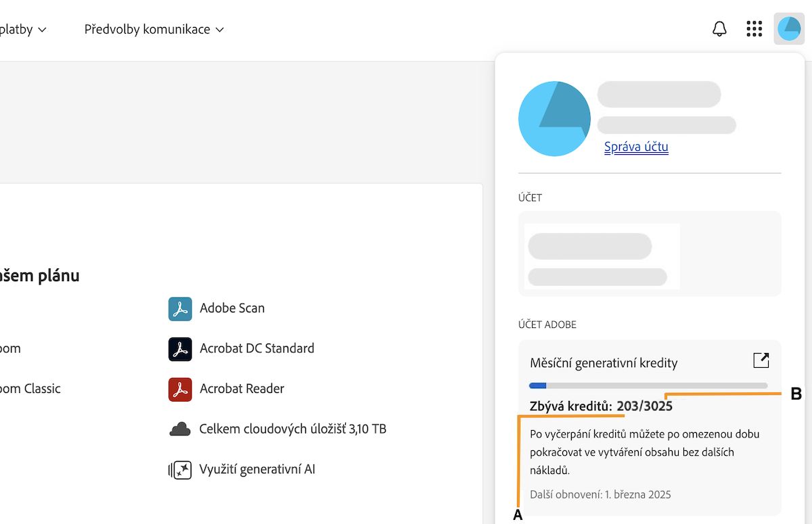Open generative credits external link icon

[761, 360]
